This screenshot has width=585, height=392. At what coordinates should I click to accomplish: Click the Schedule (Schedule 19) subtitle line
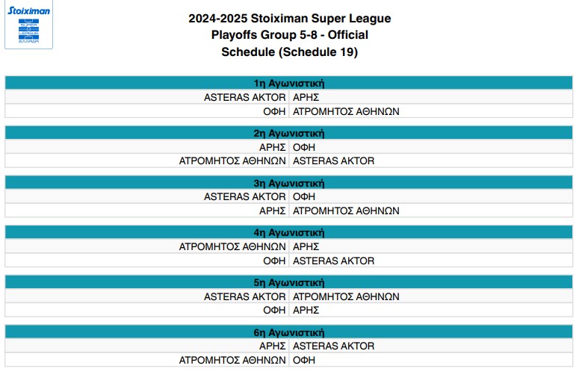coord(289,52)
